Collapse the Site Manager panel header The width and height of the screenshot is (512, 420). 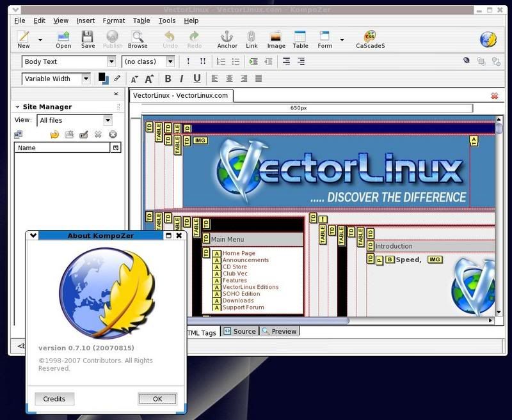(x=17, y=107)
